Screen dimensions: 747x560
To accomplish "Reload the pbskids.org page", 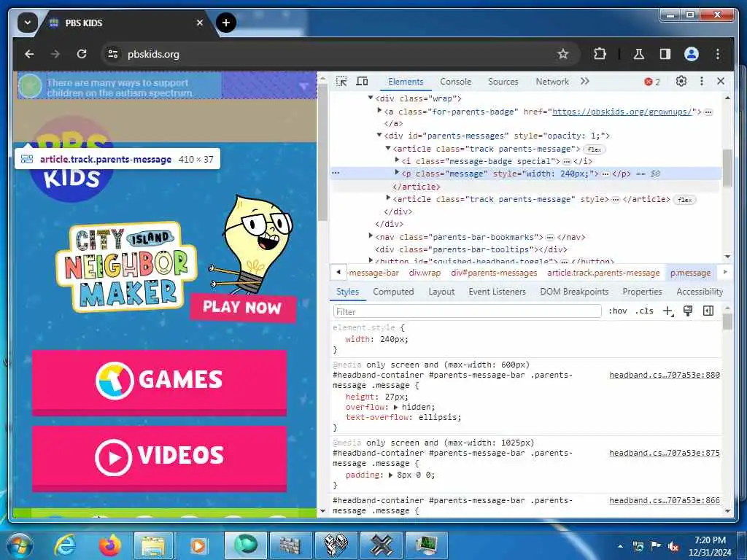I will [82, 54].
